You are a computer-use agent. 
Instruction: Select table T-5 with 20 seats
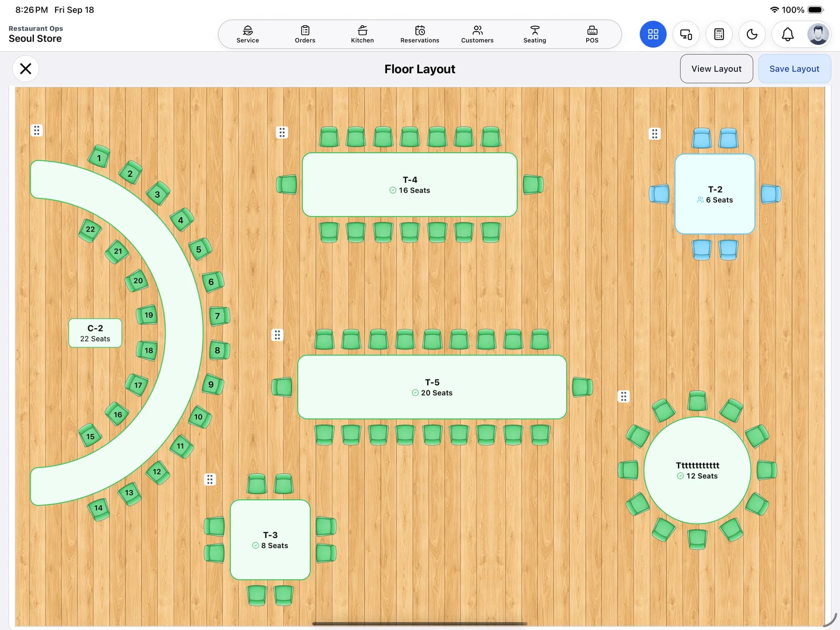click(432, 387)
